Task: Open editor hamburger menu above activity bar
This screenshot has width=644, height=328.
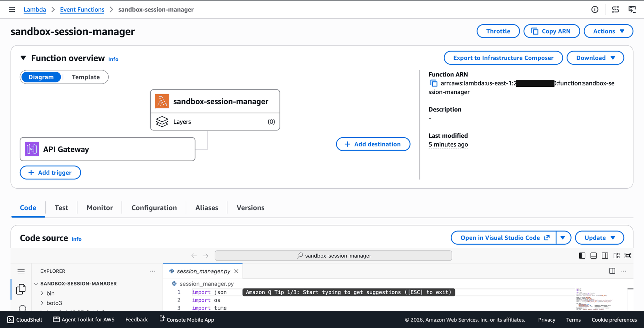Action: [21, 271]
